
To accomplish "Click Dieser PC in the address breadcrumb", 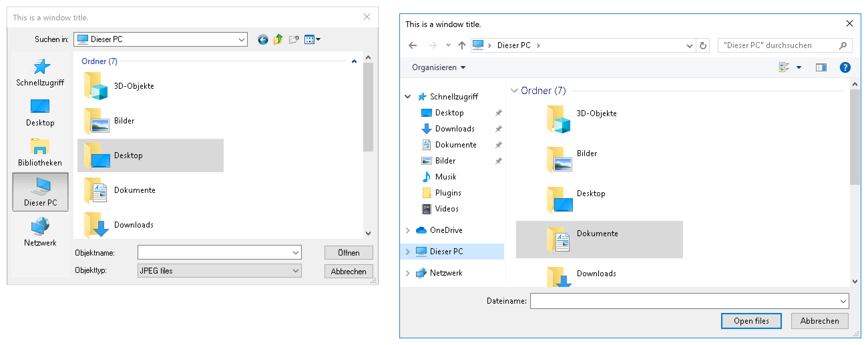I will pyautogui.click(x=514, y=45).
